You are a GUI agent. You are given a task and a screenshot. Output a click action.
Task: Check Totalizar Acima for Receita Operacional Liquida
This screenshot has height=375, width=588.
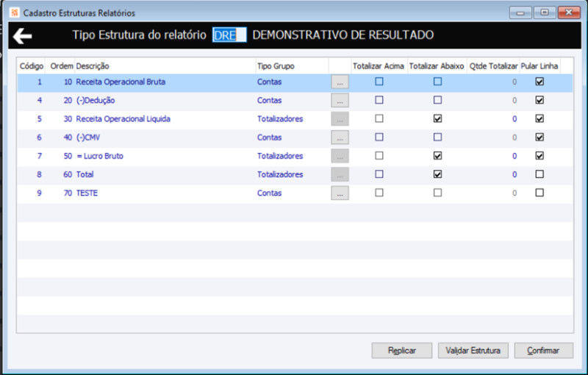[379, 118]
